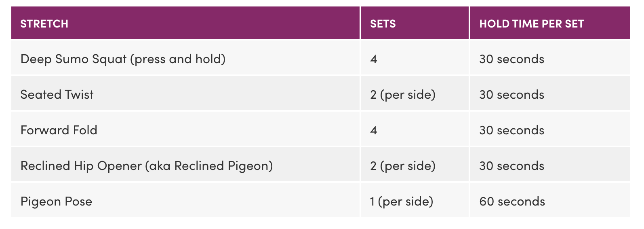Click the SETS column header

coord(383,24)
